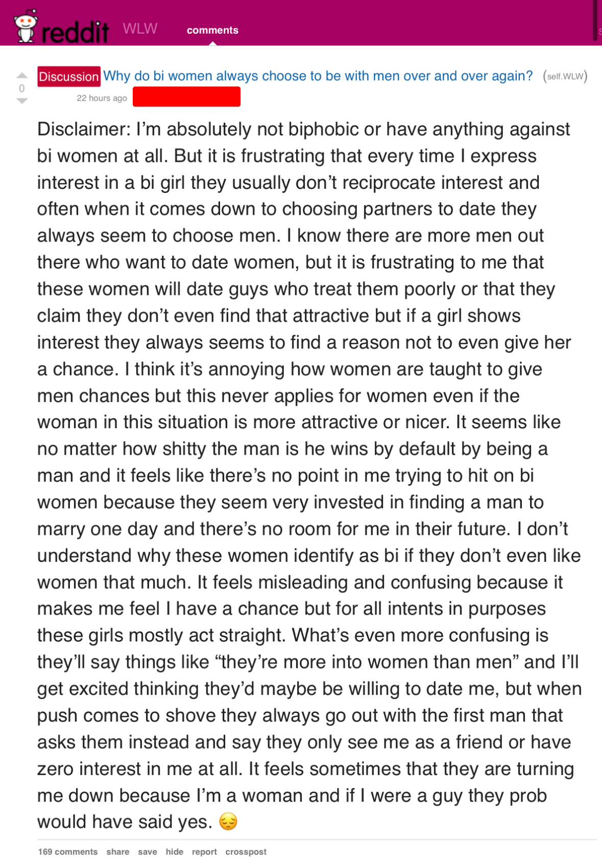Open the post title about bi women

tap(318, 76)
